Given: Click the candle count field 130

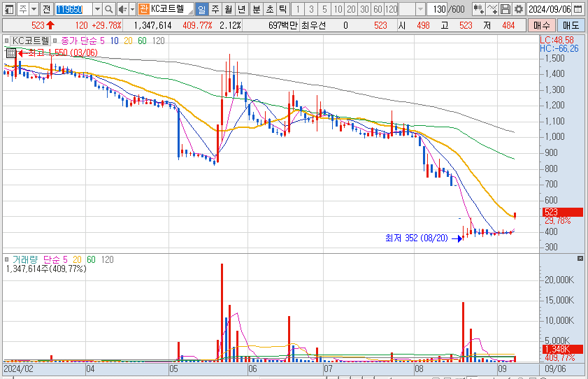Looking at the screenshot, I should click(x=437, y=9).
